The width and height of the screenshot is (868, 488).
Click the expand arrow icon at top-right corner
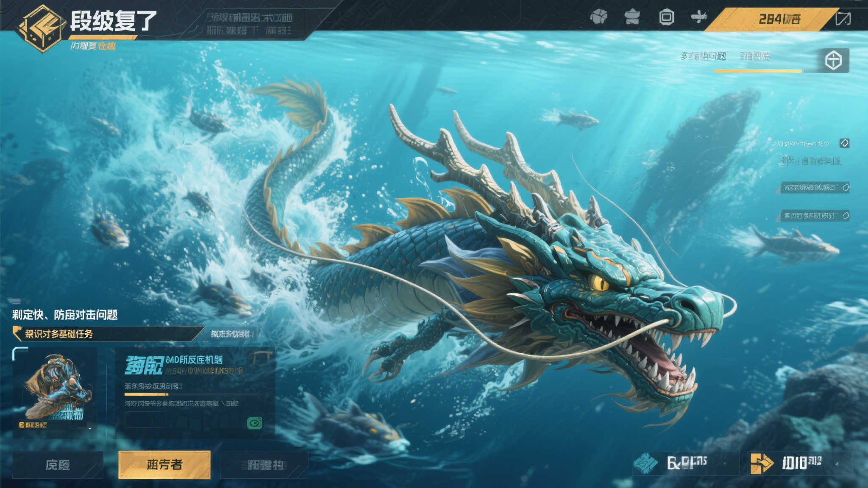pos(843,19)
